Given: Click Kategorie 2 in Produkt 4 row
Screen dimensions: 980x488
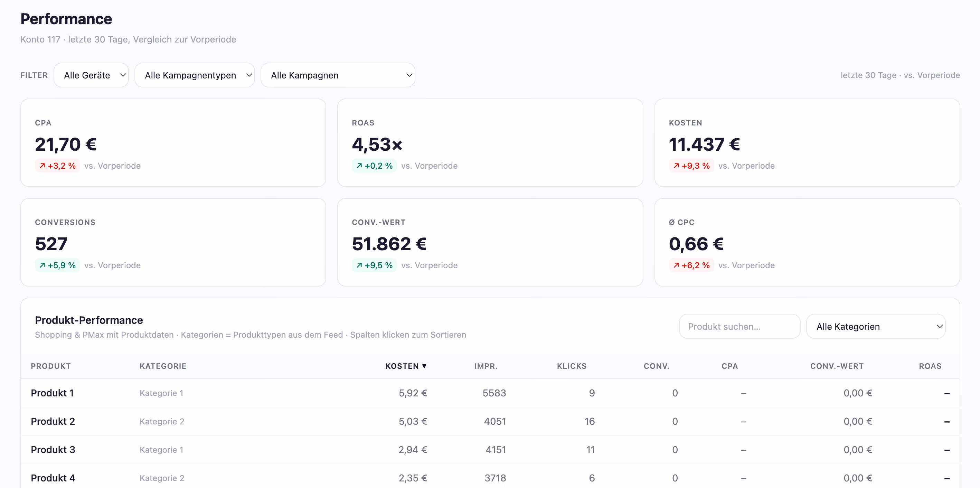Looking at the screenshot, I should 162,478.
